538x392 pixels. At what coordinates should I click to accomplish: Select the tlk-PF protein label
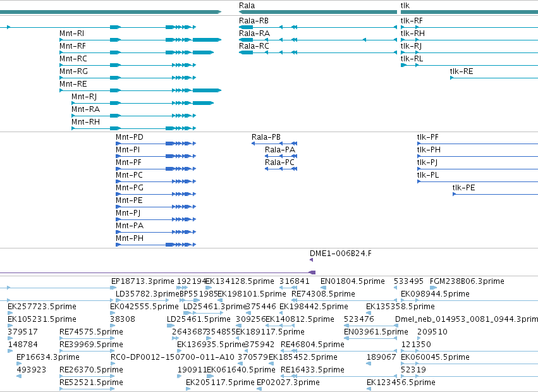427,137
